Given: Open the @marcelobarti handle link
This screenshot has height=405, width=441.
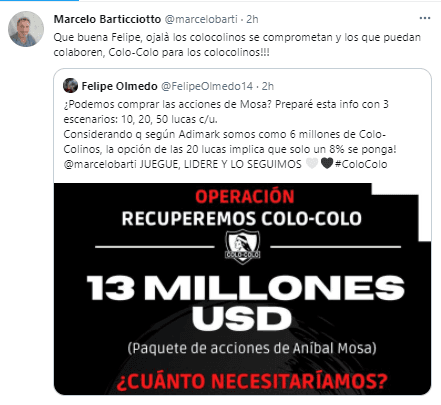Looking at the screenshot, I should coord(201,19).
